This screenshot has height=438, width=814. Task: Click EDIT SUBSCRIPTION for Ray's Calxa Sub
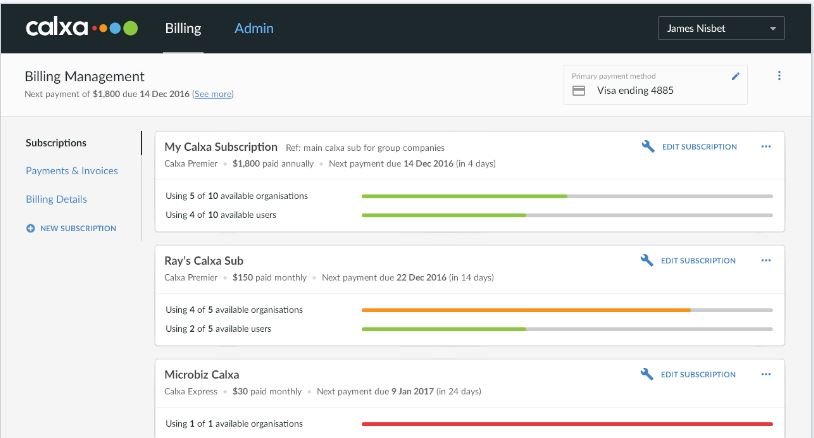coord(698,261)
